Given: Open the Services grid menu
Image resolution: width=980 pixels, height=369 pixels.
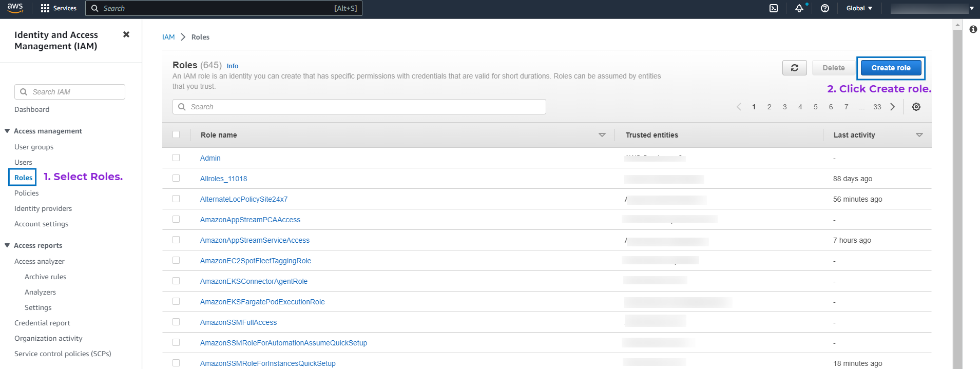Looking at the screenshot, I should (x=58, y=8).
